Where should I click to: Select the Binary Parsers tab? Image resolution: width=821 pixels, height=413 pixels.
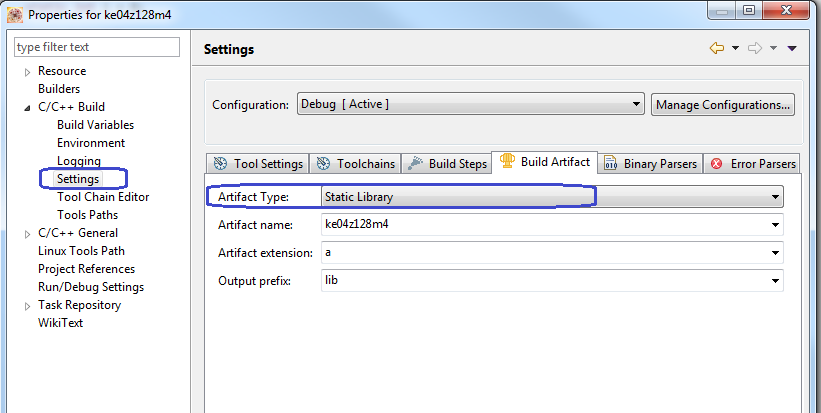pyautogui.click(x=650, y=163)
